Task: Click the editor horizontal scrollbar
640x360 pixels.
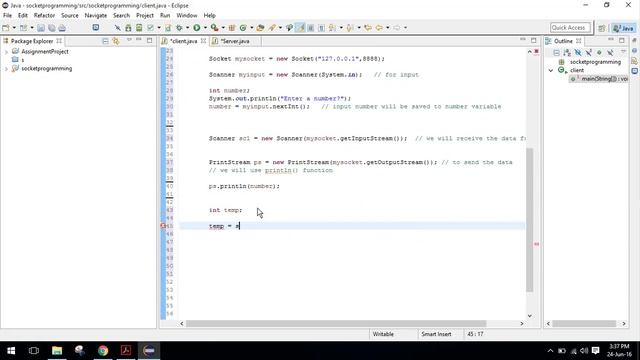Action: tap(336, 324)
